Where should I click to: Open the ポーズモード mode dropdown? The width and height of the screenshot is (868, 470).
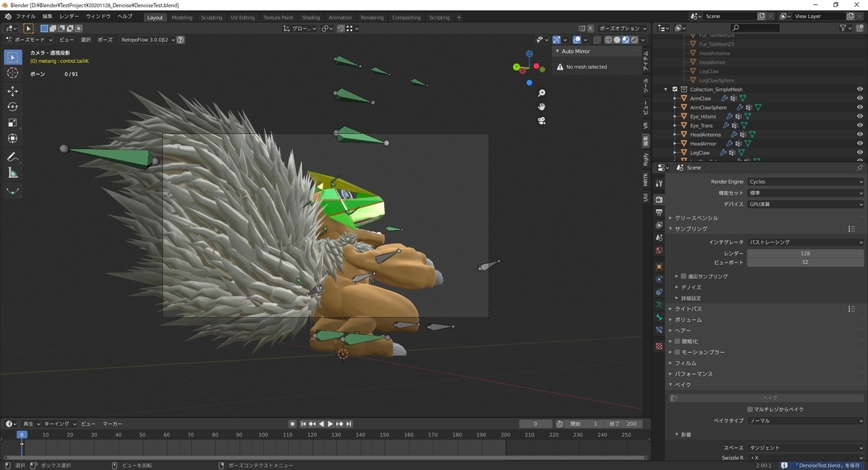pyautogui.click(x=29, y=40)
